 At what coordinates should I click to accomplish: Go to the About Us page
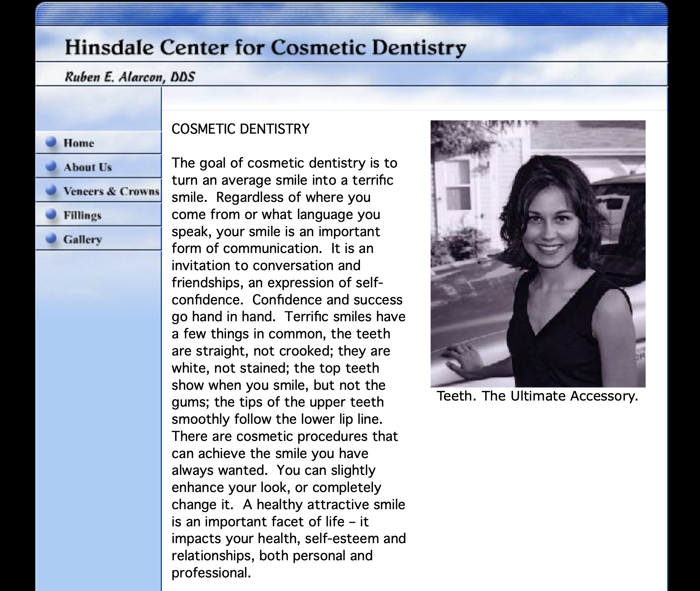pos(88,167)
